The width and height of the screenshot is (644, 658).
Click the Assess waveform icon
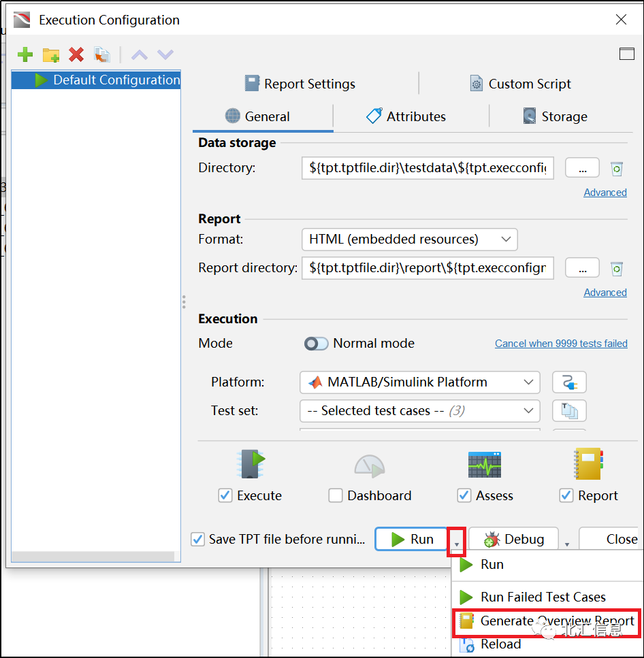(x=485, y=465)
